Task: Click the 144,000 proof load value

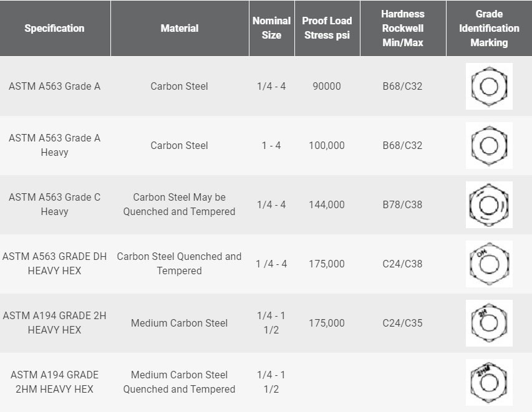Action: (327, 204)
